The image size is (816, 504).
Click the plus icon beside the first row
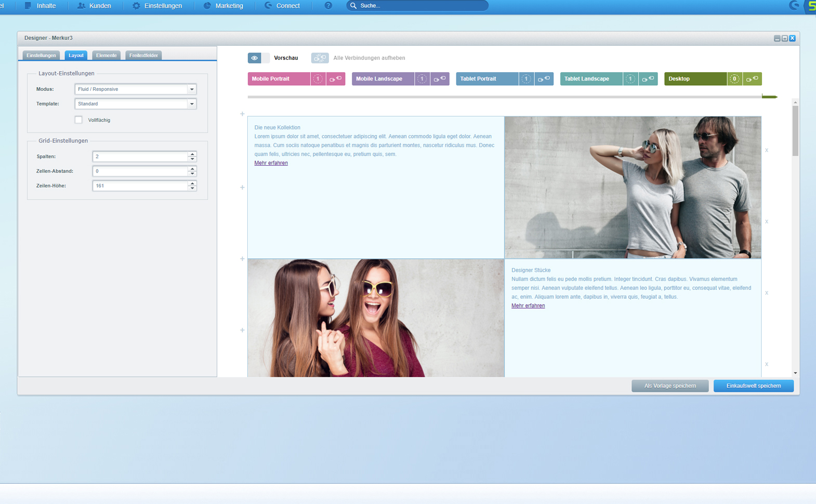(242, 114)
